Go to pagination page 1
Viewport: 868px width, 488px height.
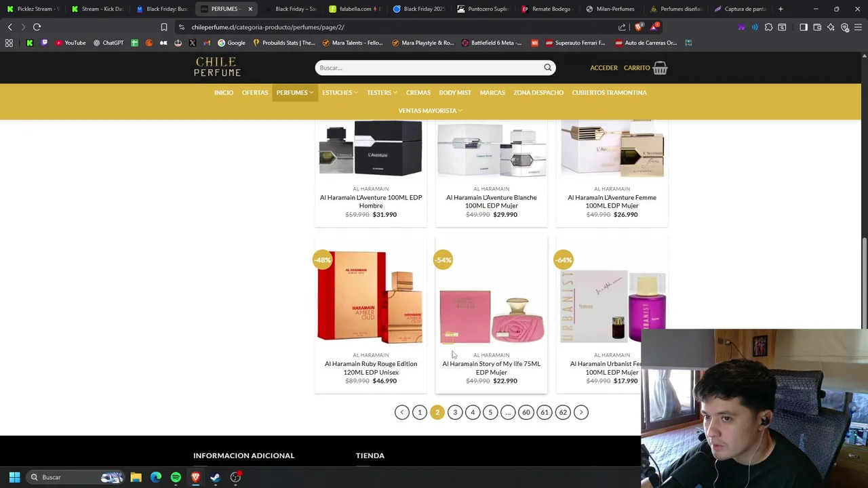(420, 412)
